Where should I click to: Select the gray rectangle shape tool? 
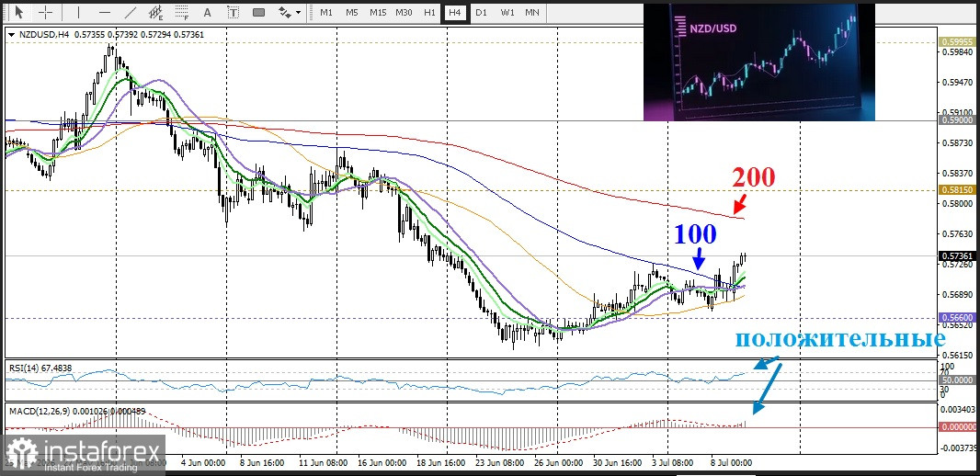[x=258, y=12]
